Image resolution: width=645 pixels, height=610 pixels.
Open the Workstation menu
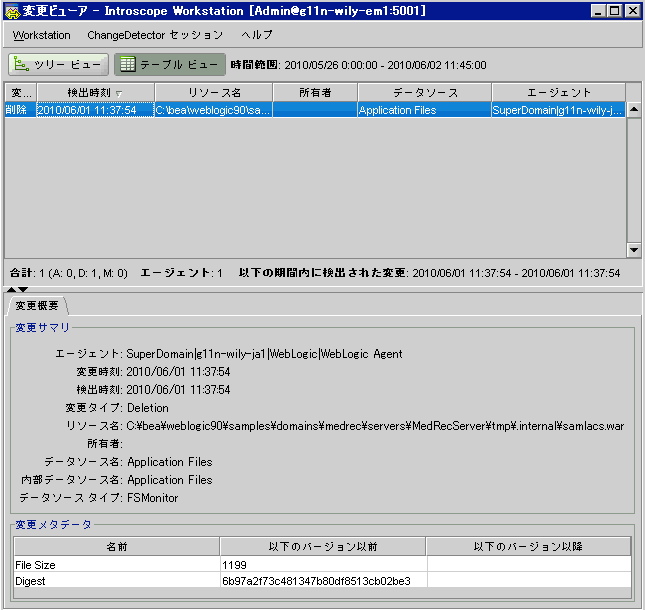click(x=42, y=35)
